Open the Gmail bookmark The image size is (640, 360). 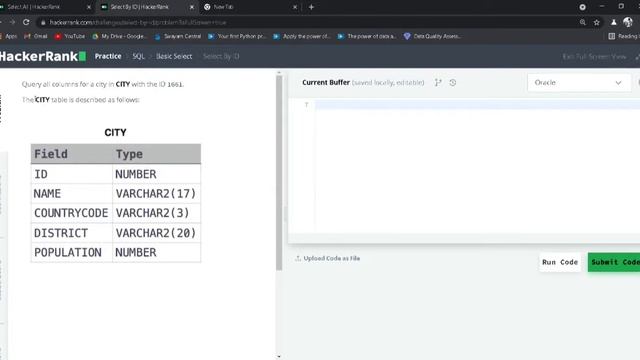(36, 36)
